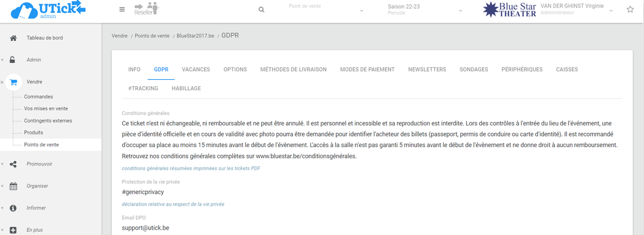644x235 pixels.
Task: Go to Commandes in the sidebar
Action: point(39,97)
